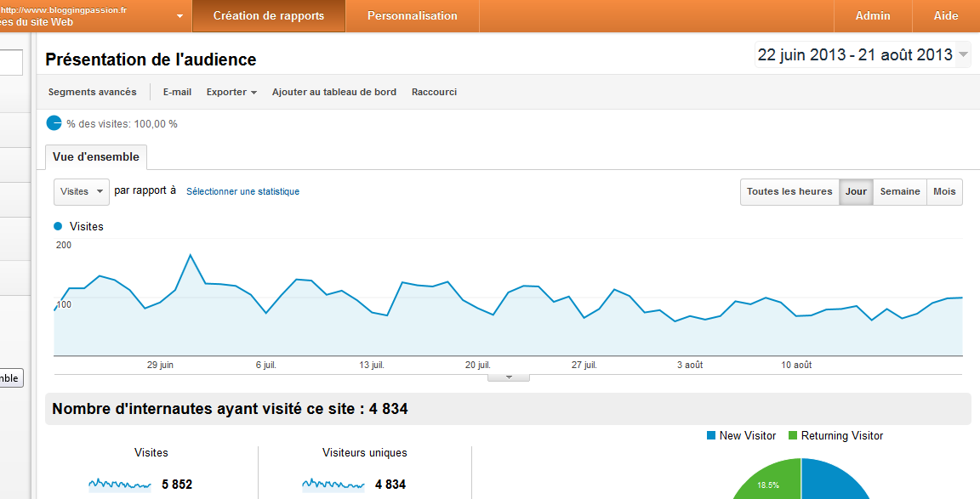Switch graph granularity to Semaine
This screenshot has width=980, height=499.
(x=899, y=192)
